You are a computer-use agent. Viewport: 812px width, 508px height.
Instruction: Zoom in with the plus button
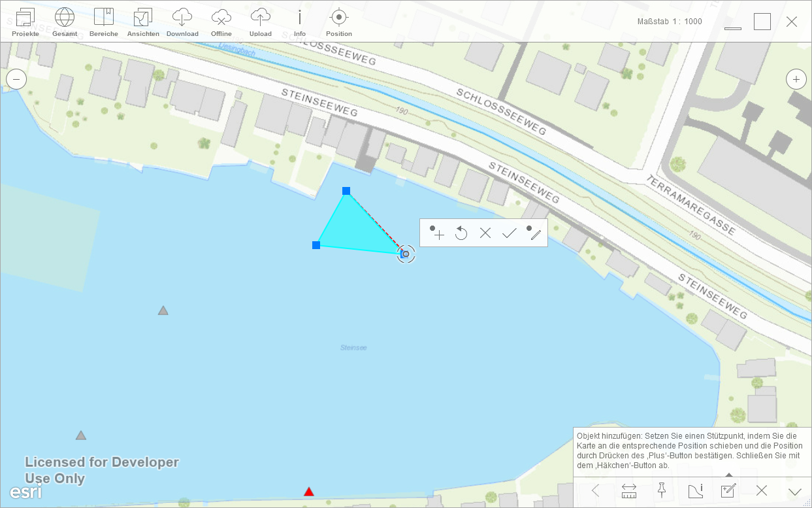[796, 80]
